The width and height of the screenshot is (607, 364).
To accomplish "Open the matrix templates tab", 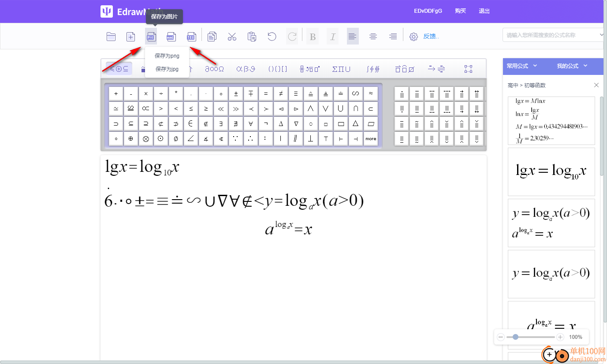I will 468,69.
